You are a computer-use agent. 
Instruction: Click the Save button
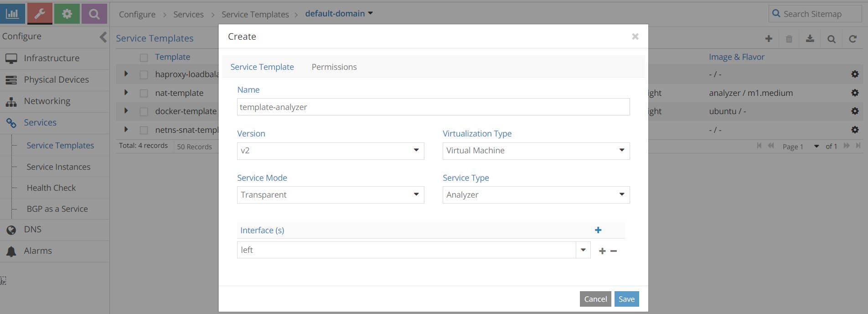pos(626,299)
